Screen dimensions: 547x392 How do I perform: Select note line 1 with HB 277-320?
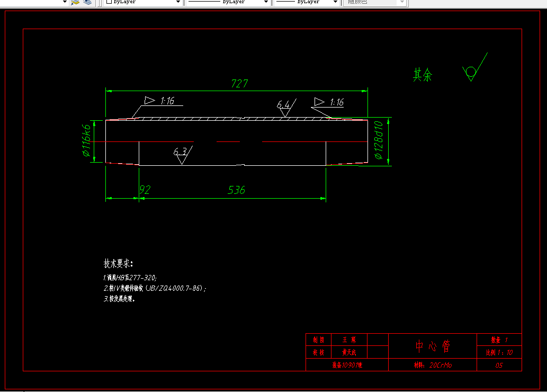pyautogui.click(x=130, y=278)
